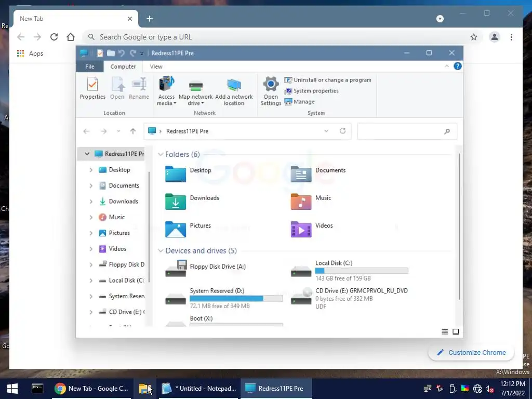Select Videos in the navigation pane
The width and height of the screenshot is (532, 399).
(x=117, y=249)
